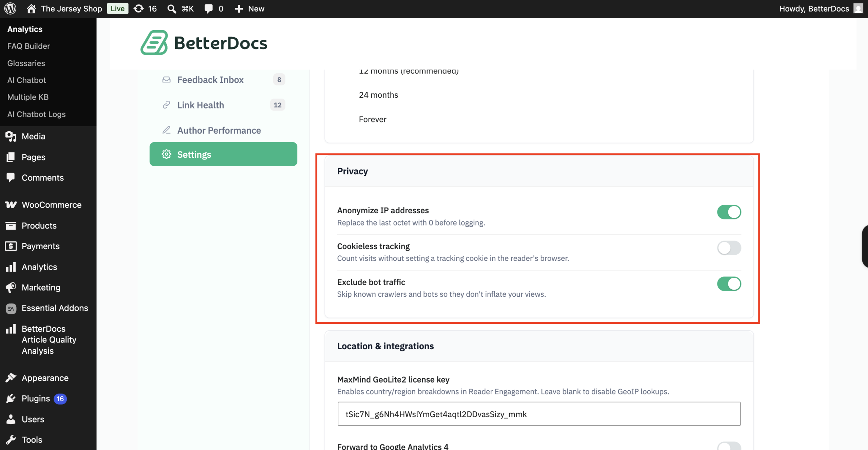Open the Link Health tab
The width and height of the screenshot is (868, 450).
point(223,105)
